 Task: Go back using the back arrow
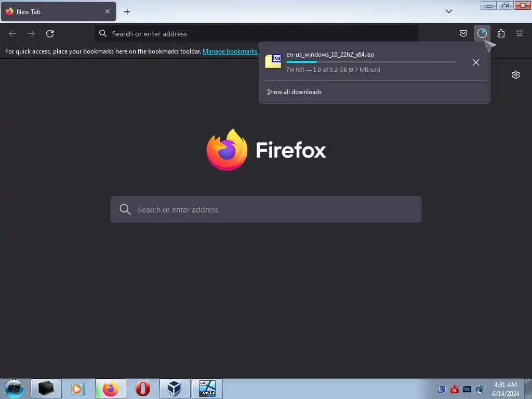pyautogui.click(x=12, y=34)
